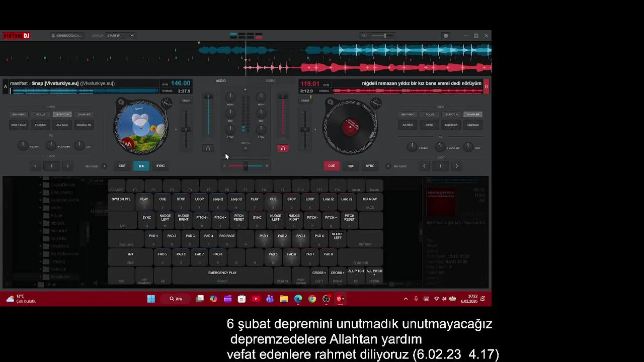Select the ROLLS pads tab on deck A

tap(40, 114)
